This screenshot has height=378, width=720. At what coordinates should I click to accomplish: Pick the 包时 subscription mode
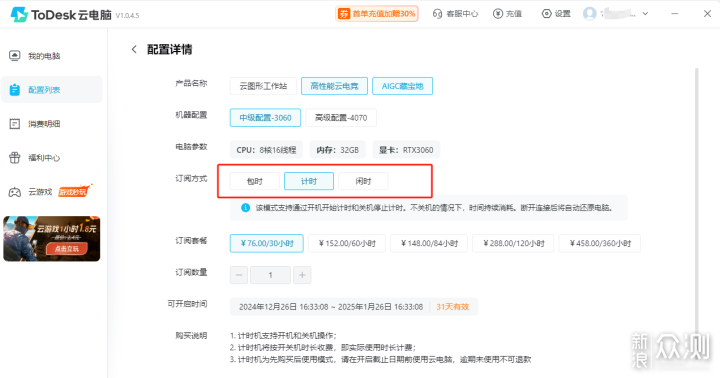255,181
